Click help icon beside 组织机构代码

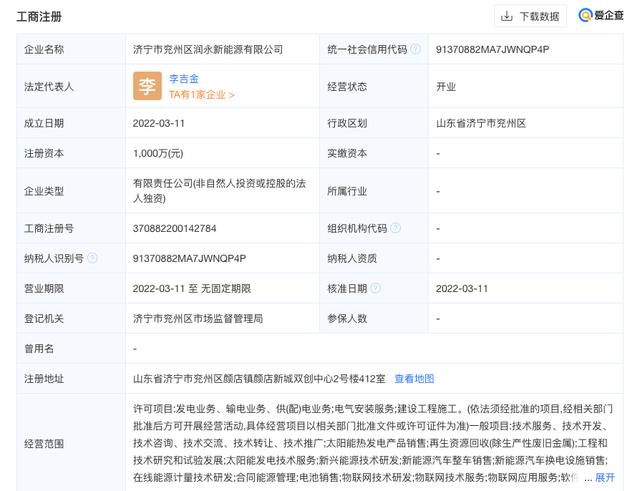(397, 228)
